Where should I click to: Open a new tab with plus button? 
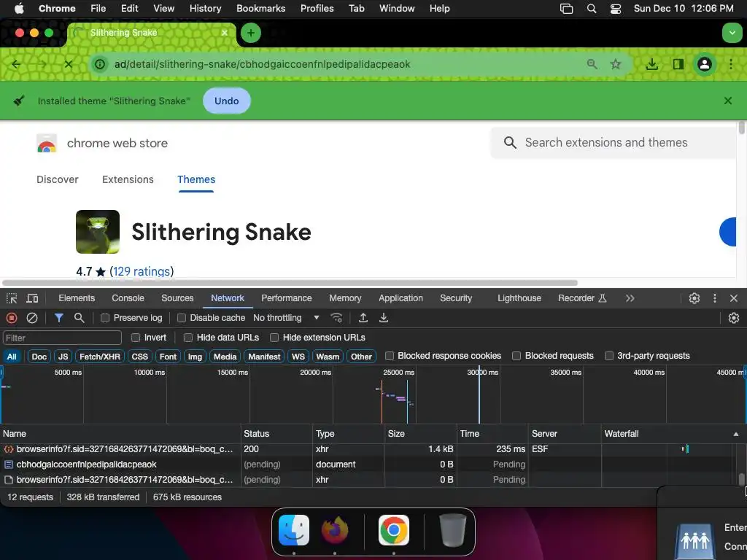pos(251,33)
